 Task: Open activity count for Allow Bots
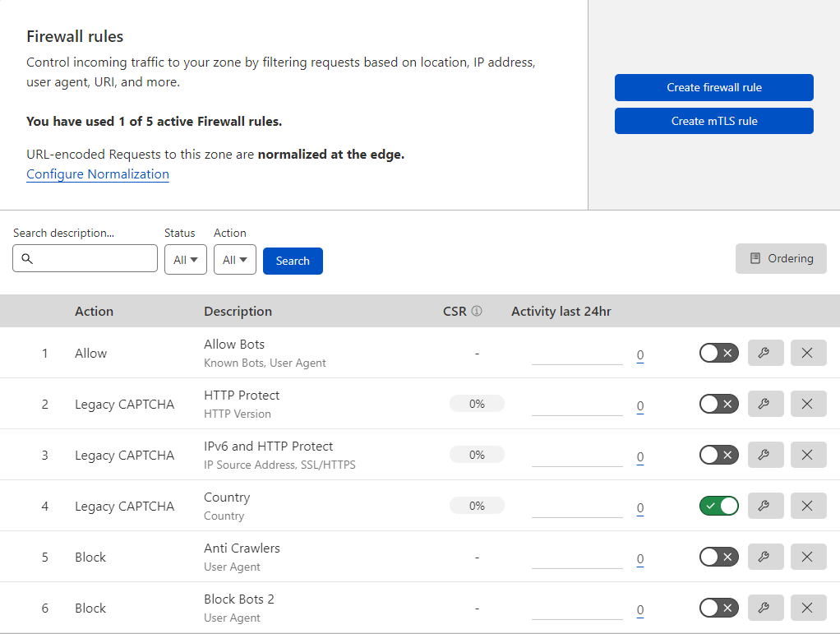coord(640,354)
